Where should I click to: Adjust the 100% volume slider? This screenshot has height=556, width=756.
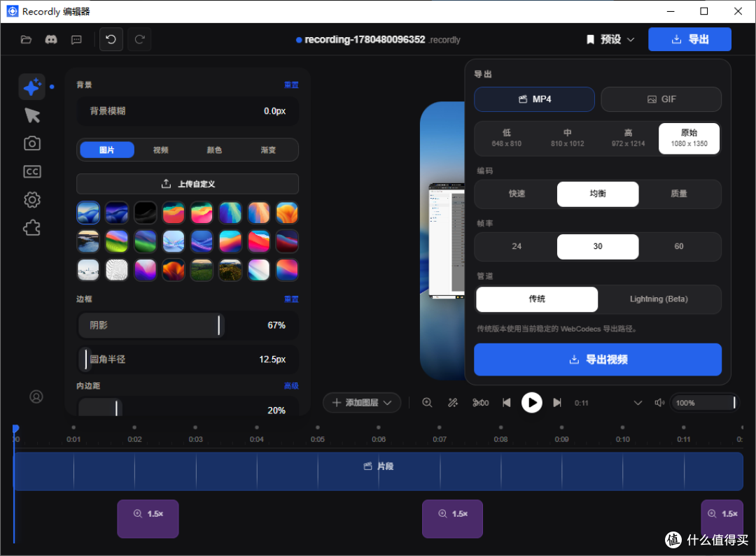coord(704,403)
